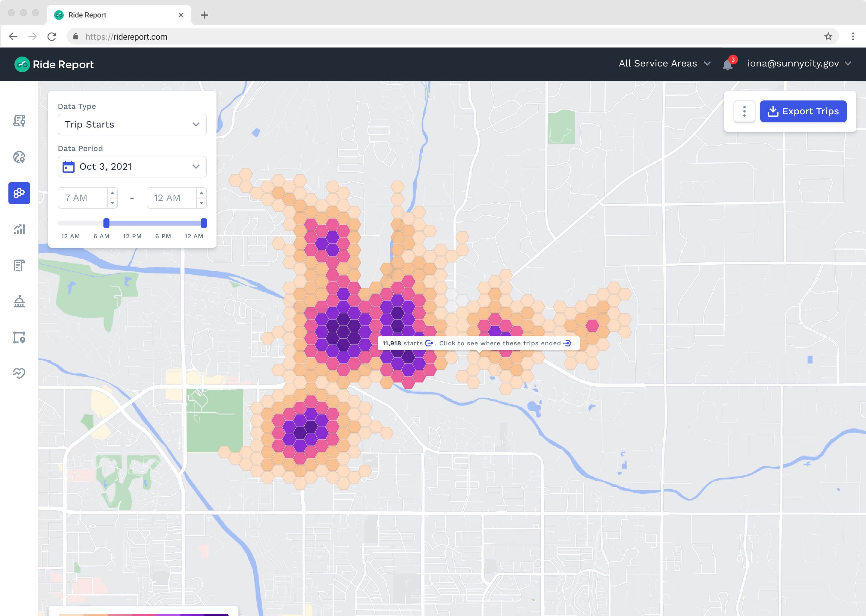Click the address bar URL
This screenshot has height=616, width=866.
click(x=126, y=37)
